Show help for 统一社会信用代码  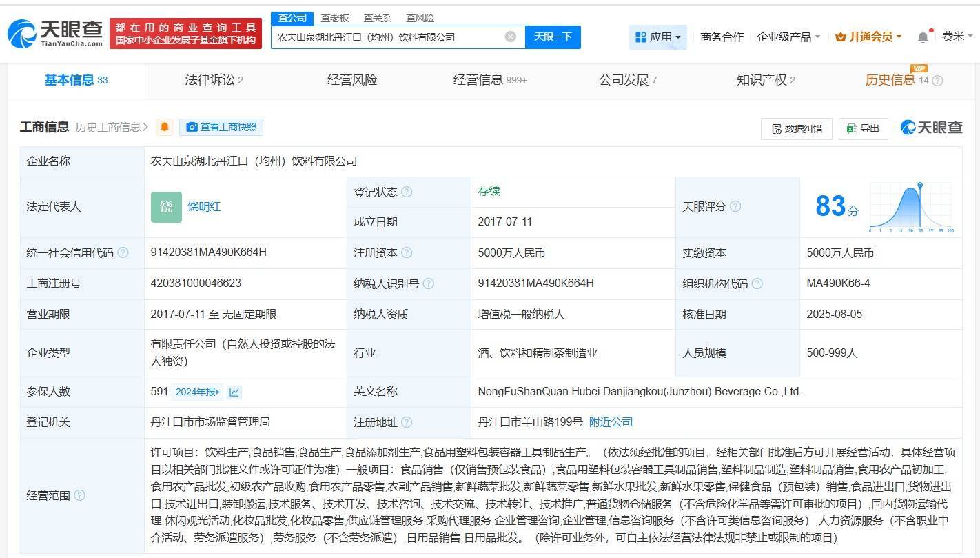[x=123, y=252]
